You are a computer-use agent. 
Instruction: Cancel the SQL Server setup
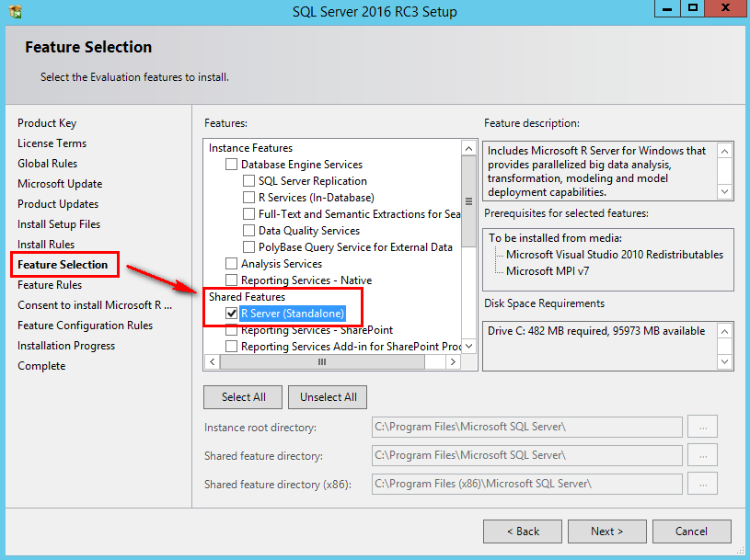[692, 531]
